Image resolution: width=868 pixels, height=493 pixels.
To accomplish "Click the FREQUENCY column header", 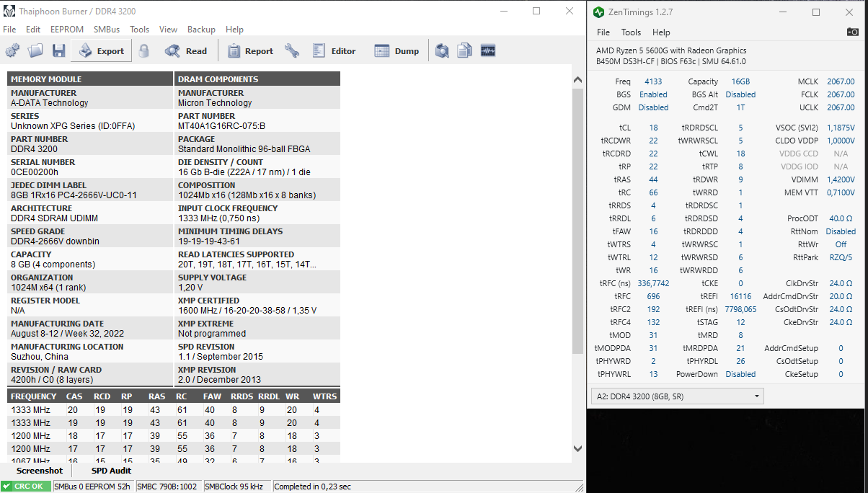I will click(x=33, y=396).
